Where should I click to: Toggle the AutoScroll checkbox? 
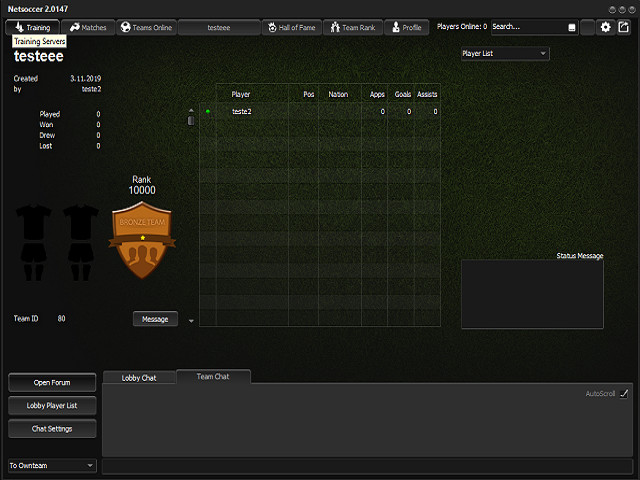click(x=624, y=394)
